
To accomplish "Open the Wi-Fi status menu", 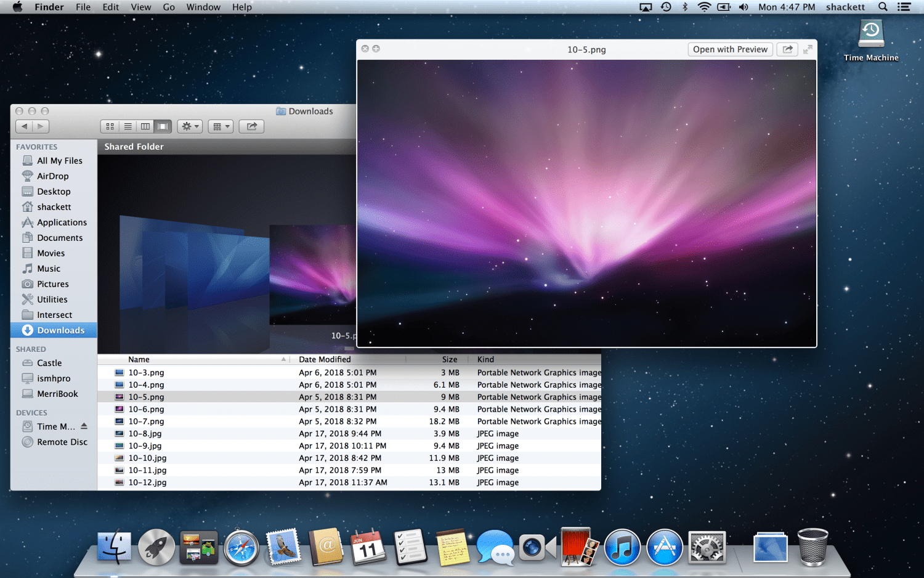I will click(x=703, y=7).
